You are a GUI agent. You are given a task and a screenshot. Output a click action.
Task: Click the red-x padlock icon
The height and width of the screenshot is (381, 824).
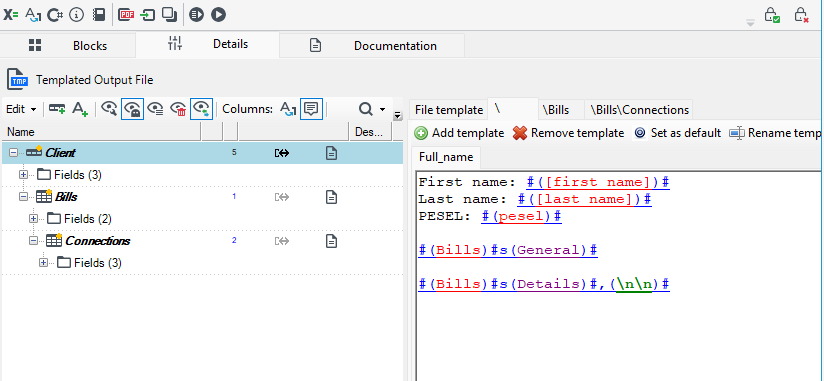[801, 15]
